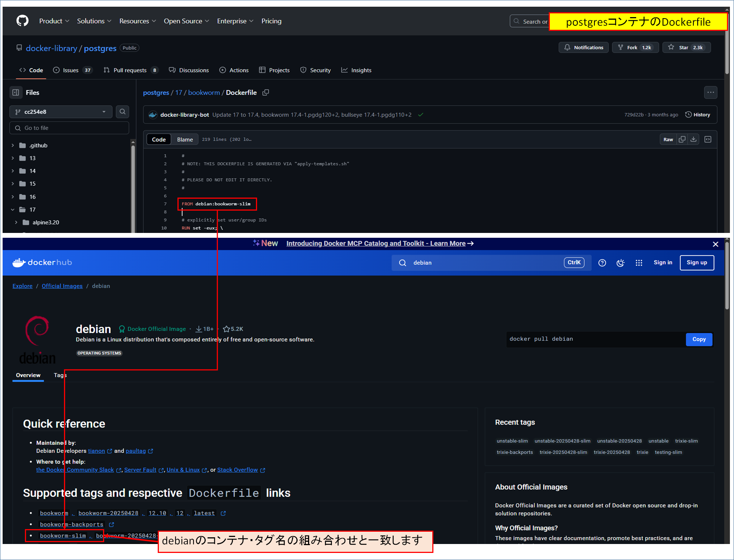Expand the 13 folder
This screenshot has height=560, width=734.
[x=13, y=158]
